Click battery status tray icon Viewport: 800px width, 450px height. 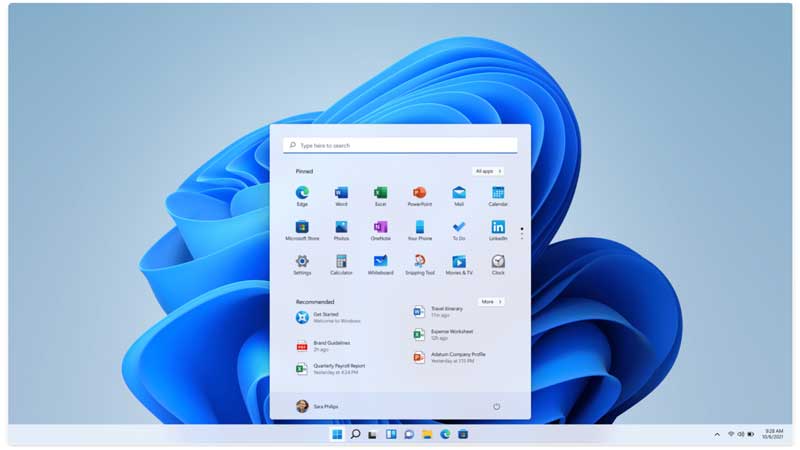[751, 434]
